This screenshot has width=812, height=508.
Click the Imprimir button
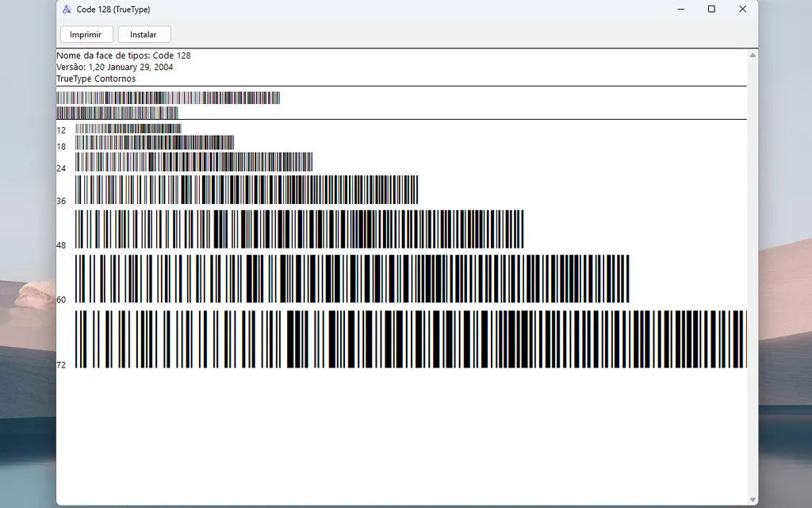86,35
